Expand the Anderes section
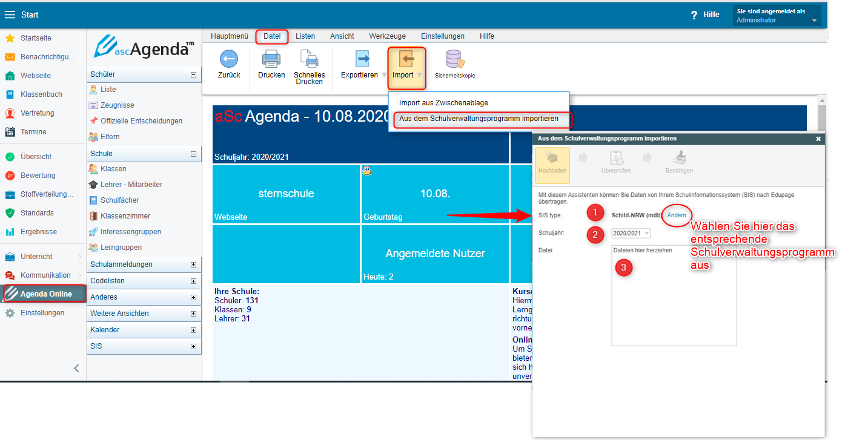This screenshot has width=868, height=440. 193,297
